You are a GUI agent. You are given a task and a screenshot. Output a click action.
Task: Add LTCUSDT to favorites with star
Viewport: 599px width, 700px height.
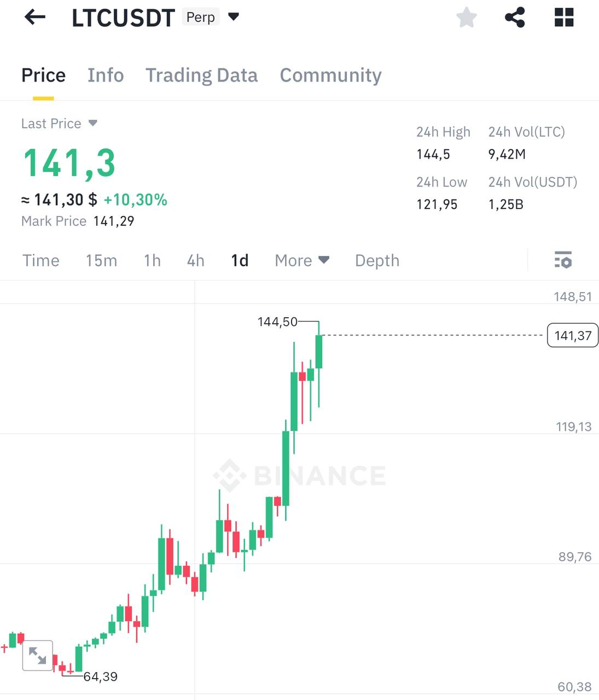(466, 17)
